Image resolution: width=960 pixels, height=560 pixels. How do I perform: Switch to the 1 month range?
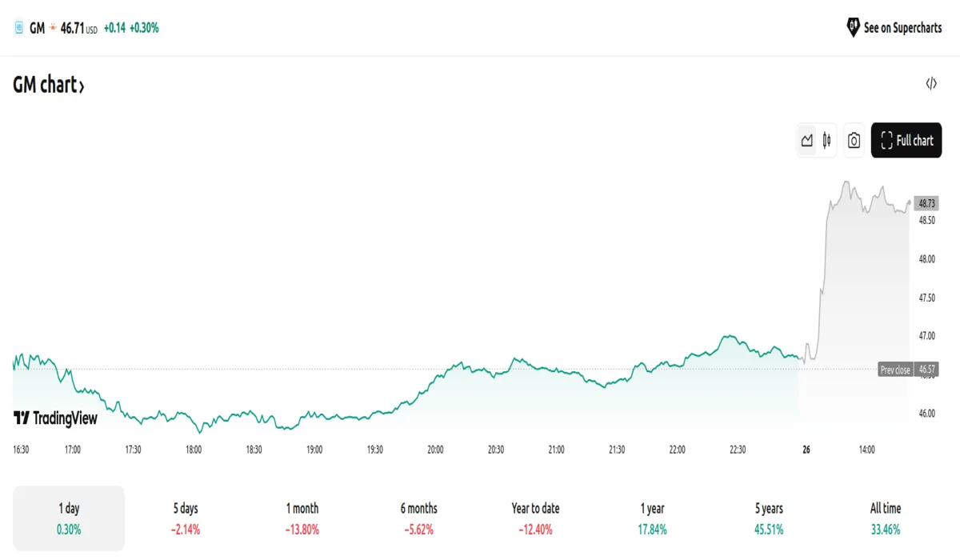pos(302,518)
